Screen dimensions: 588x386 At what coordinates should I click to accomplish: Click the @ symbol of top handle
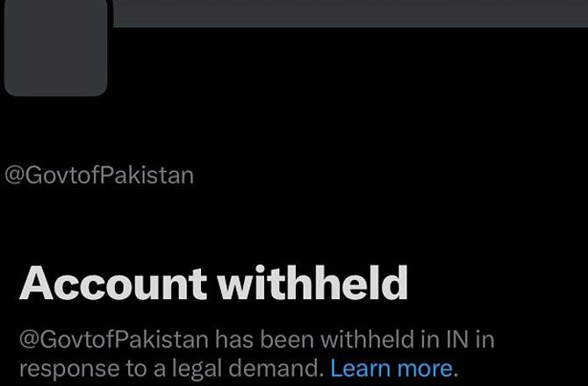(15, 175)
